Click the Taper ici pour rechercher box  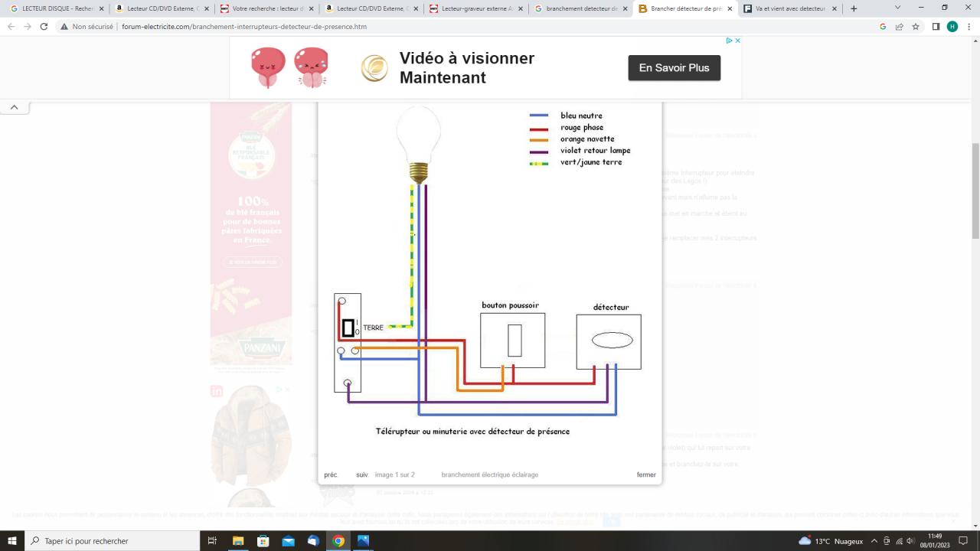pos(112,541)
